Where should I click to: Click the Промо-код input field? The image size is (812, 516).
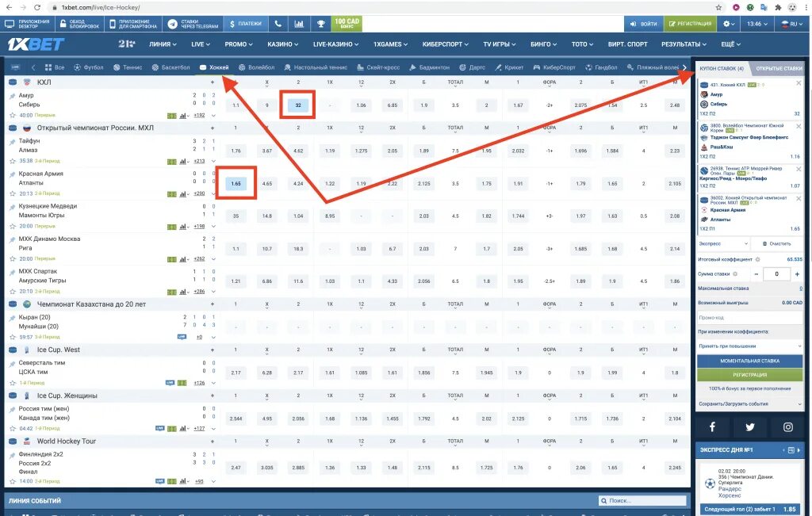[x=750, y=317]
